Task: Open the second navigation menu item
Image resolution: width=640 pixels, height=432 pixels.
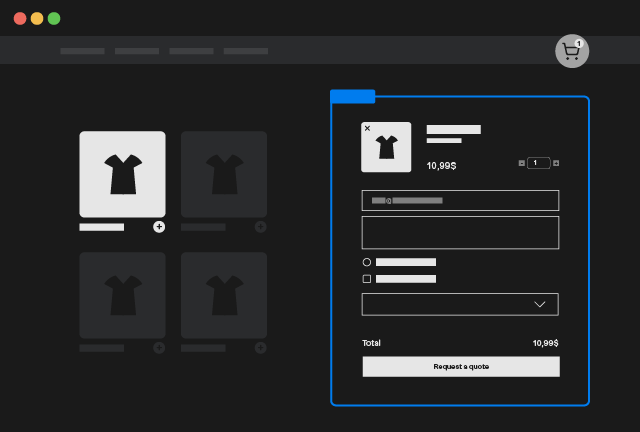Action: pos(137,51)
